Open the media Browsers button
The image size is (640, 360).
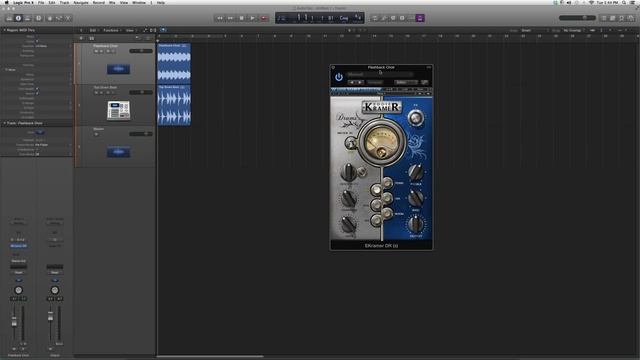click(631, 18)
